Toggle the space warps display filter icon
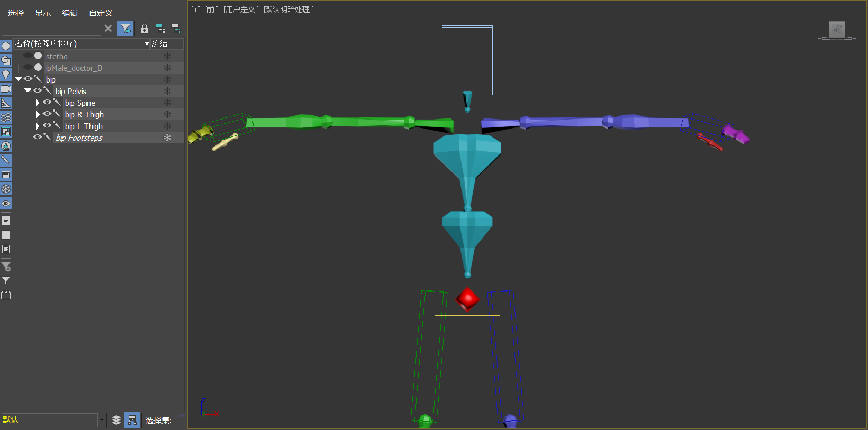 pyautogui.click(x=6, y=117)
